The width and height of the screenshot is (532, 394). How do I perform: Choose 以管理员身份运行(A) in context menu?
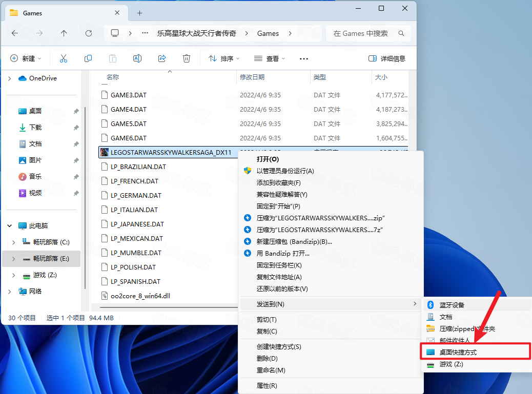point(331,171)
